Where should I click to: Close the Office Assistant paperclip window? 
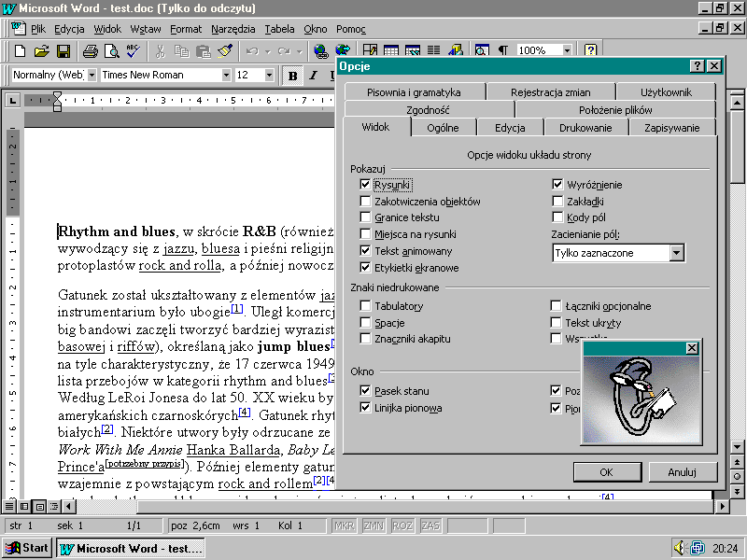click(692, 348)
